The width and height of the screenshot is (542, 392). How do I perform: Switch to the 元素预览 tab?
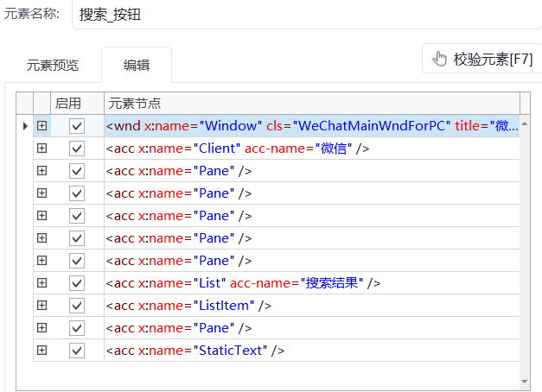click(53, 65)
